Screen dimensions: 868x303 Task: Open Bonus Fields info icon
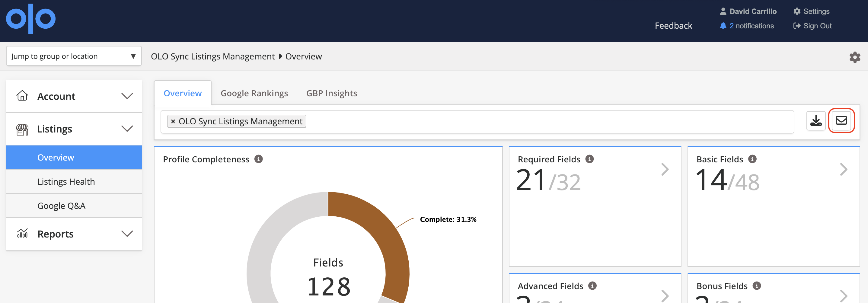pos(756,285)
